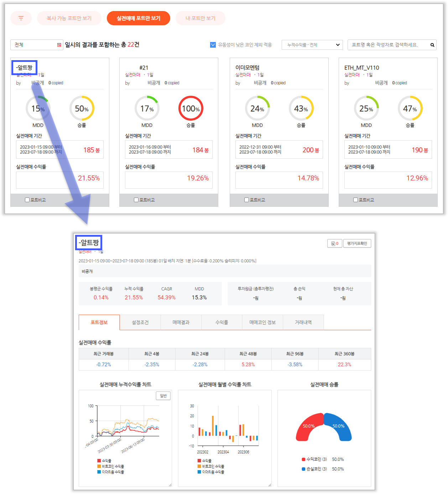Check 포트비교 on the #21 card
The image size is (448, 494).
pos(136,200)
